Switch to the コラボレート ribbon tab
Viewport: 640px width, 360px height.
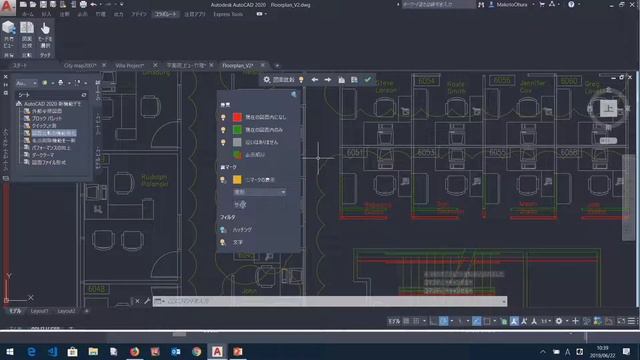pyautogui.click(x=165, y=14)
